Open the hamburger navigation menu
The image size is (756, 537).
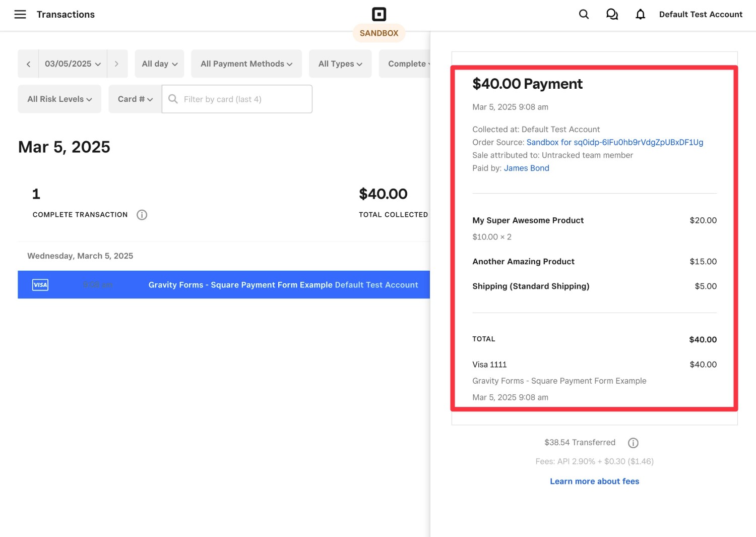click(x=20, y=14)
